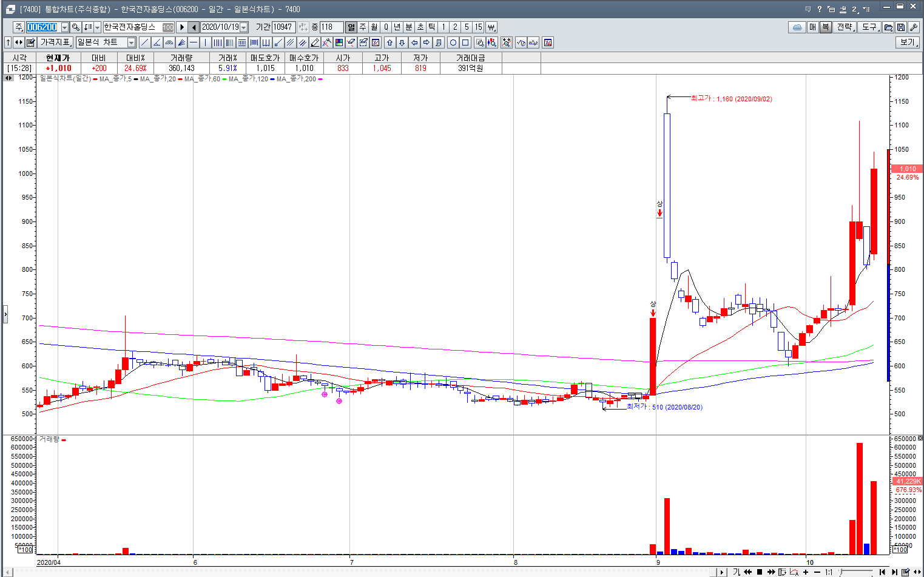The image size is (924, 577).
Task: Click the down arrow marker tool
Action: [402, 42]
